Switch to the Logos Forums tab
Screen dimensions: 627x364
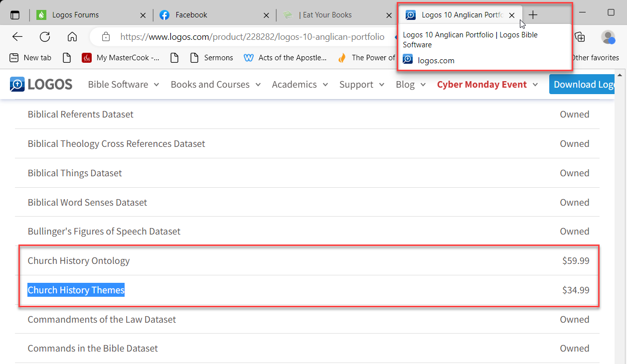click(91, 15)
